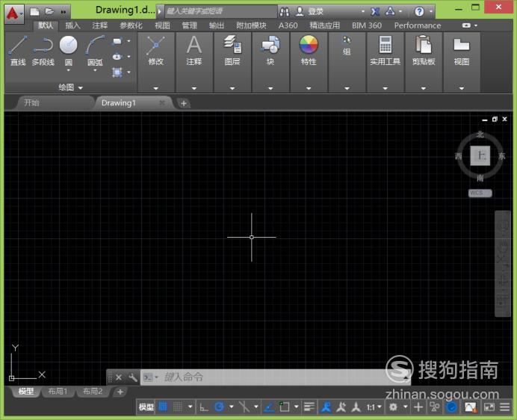Click the keyword search field in title bar
The image size is (517, 420).
(x=220, y=11)
